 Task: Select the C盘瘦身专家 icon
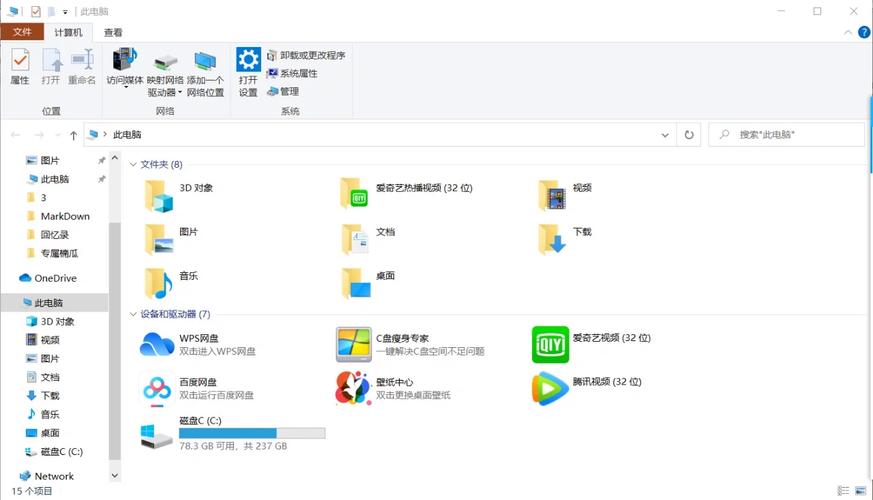tap(354, 344)
